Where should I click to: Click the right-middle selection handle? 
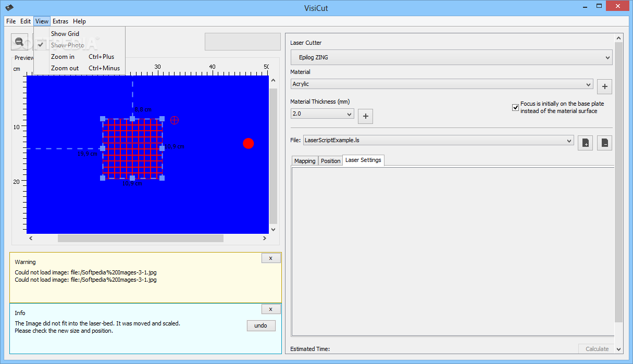click(x=162, y=148)
